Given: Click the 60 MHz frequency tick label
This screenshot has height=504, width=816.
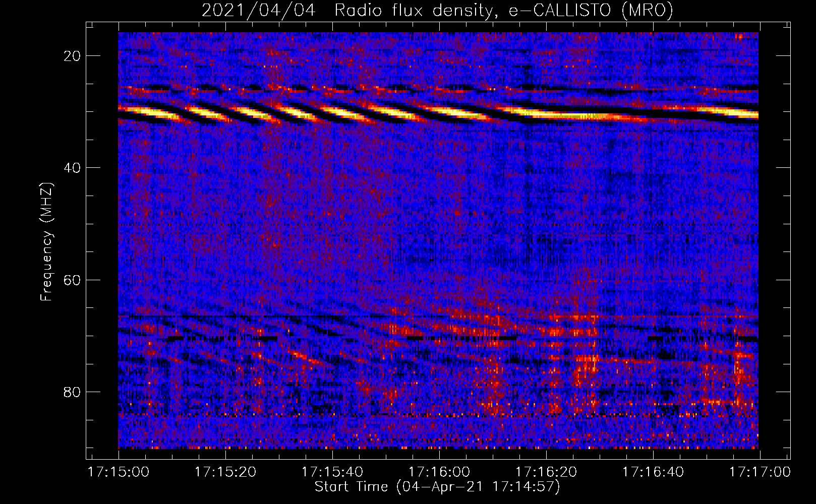Looking at the screenshot, I should point(73,280).
